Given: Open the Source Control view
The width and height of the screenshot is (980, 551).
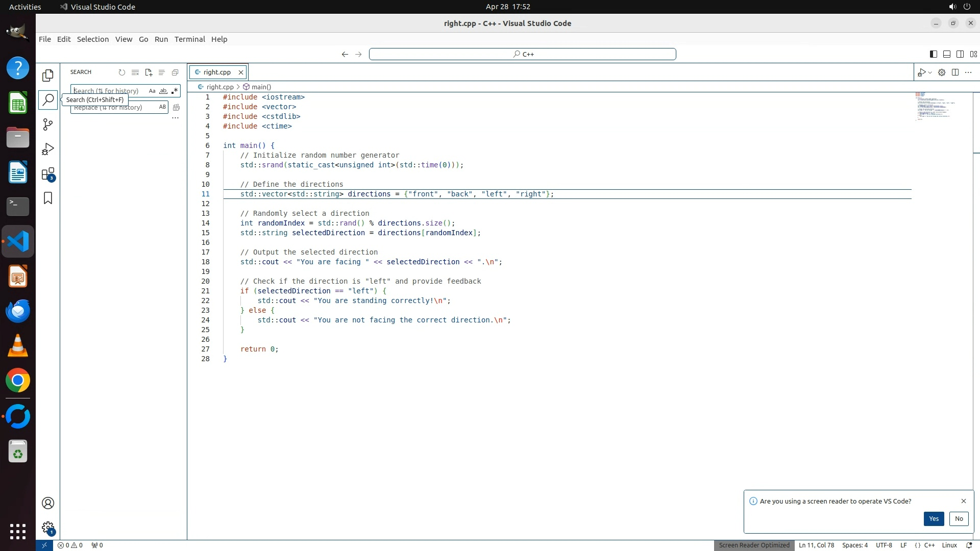Looking at the screenshot, I should (x=48, y=124).
